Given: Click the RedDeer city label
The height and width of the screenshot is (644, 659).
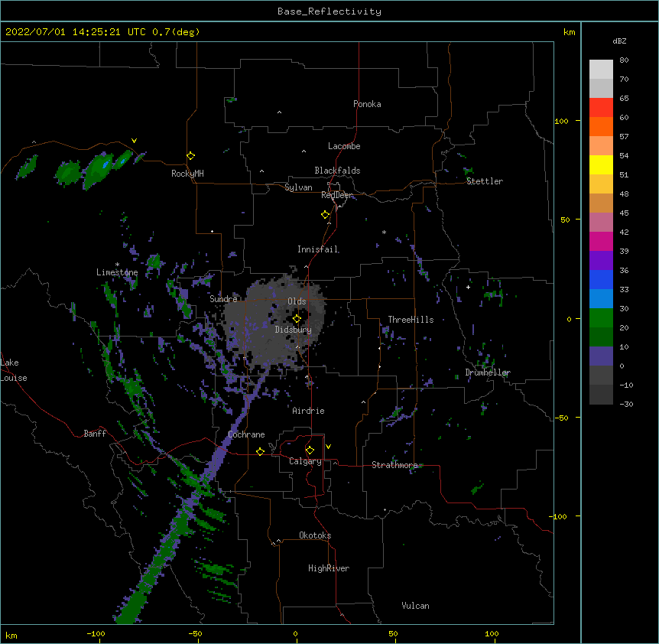Looking at the screenshot, I should pyautogui.click(x=336, y=195).
